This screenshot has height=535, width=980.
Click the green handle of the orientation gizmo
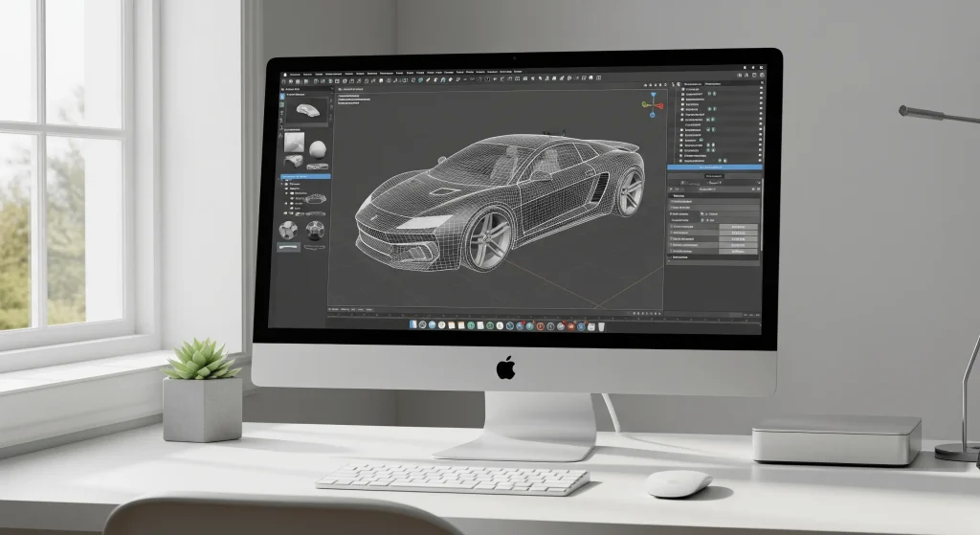click(644, 105)
